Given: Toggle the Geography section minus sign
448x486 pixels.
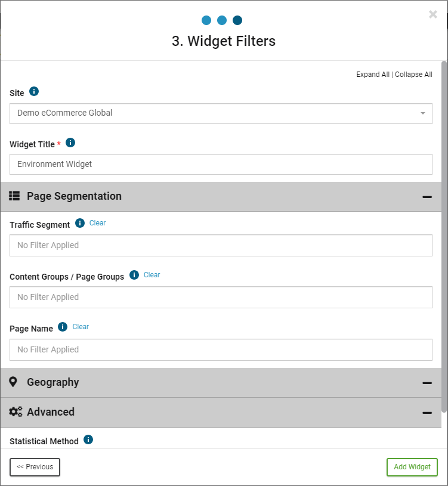Looking at the screenshot, I should [x=427, y=383].
